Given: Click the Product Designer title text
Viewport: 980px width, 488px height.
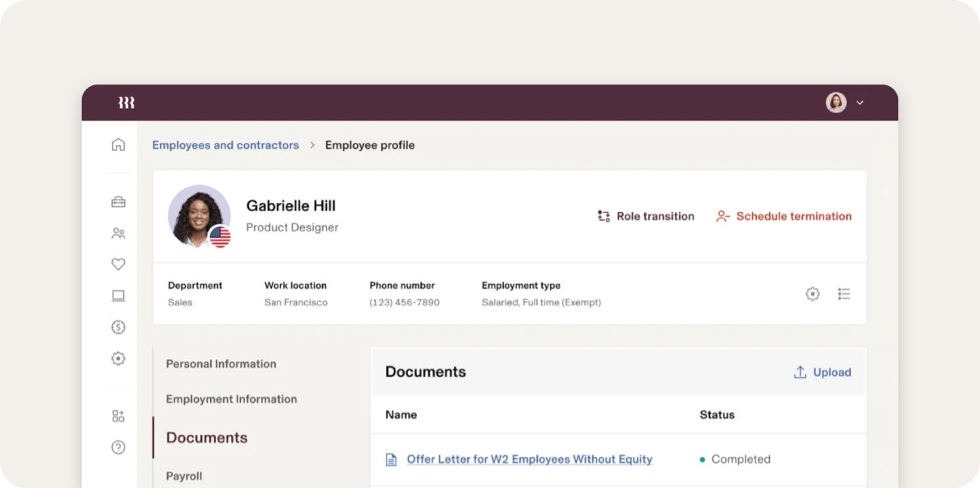Looking at the screenshot, I should [x=292, y=227].
